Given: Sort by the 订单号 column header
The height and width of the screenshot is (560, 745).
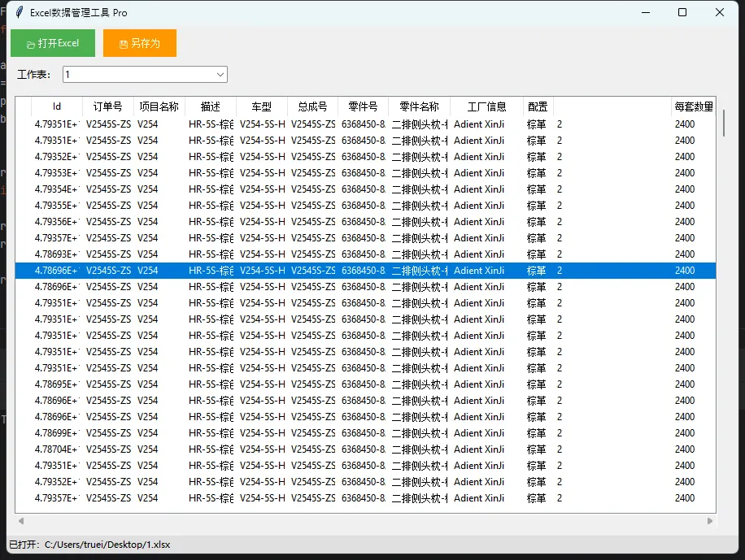Looking at the screenshot, I should (108, 106).
